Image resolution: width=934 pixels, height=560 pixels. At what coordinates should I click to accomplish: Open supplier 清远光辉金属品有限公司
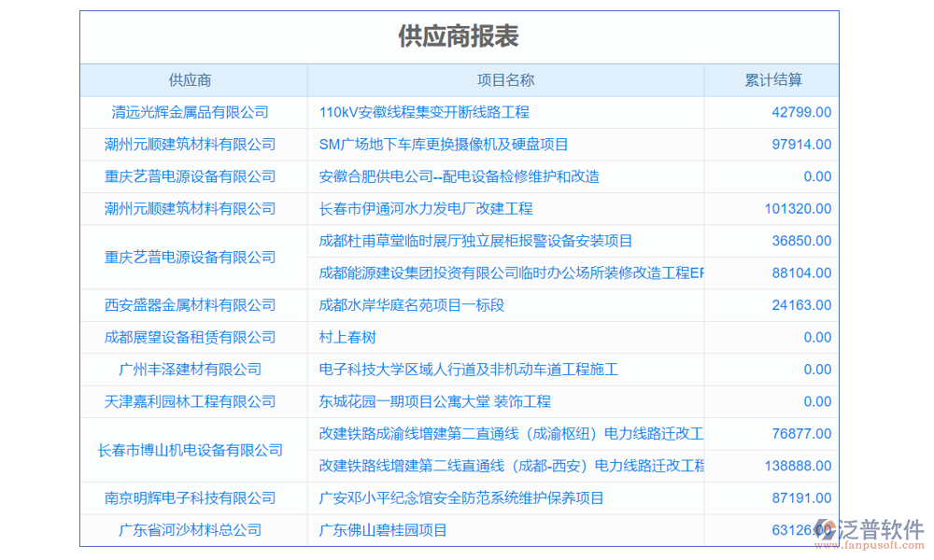click(x=190, y=112)
